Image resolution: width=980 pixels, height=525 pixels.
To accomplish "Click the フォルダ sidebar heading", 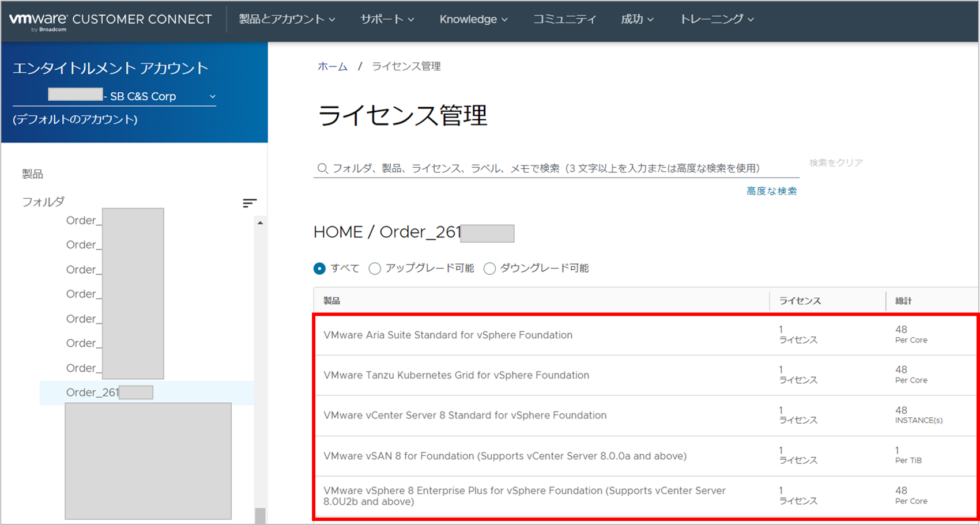I will (43, 202).
